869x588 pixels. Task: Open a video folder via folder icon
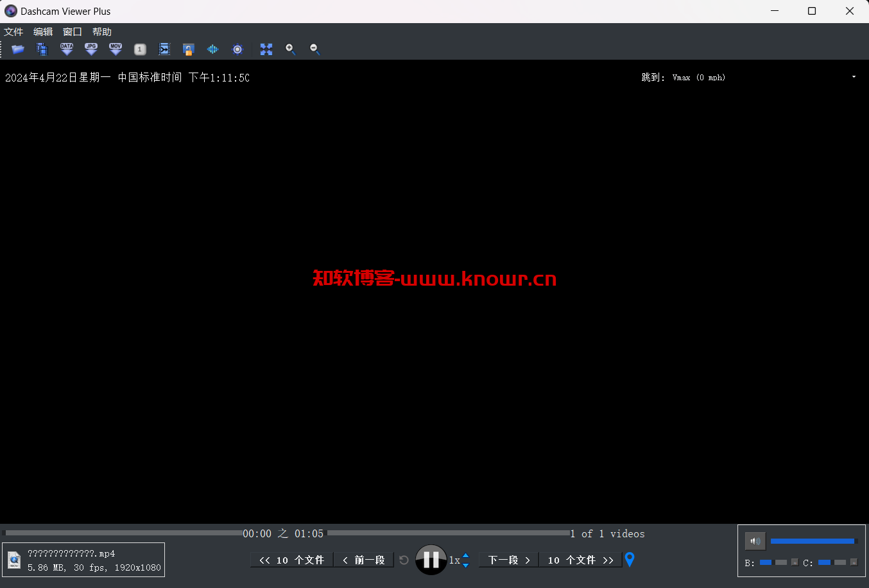[x=18, y=49]
